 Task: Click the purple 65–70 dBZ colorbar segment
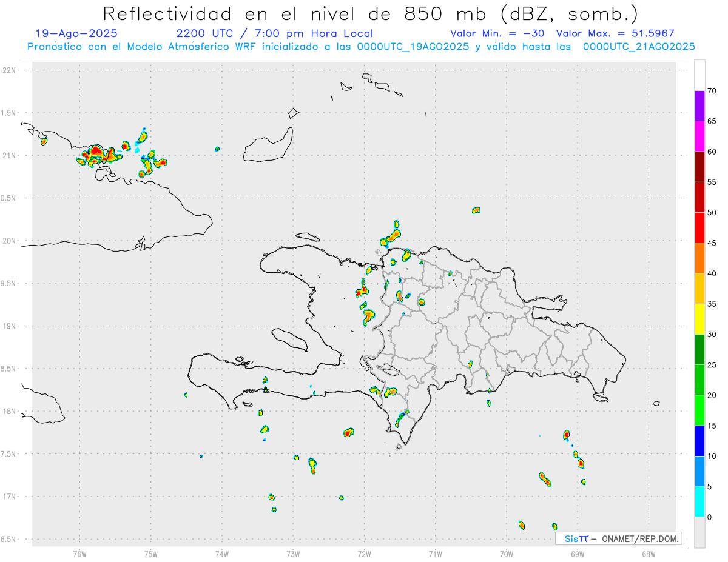699,106
